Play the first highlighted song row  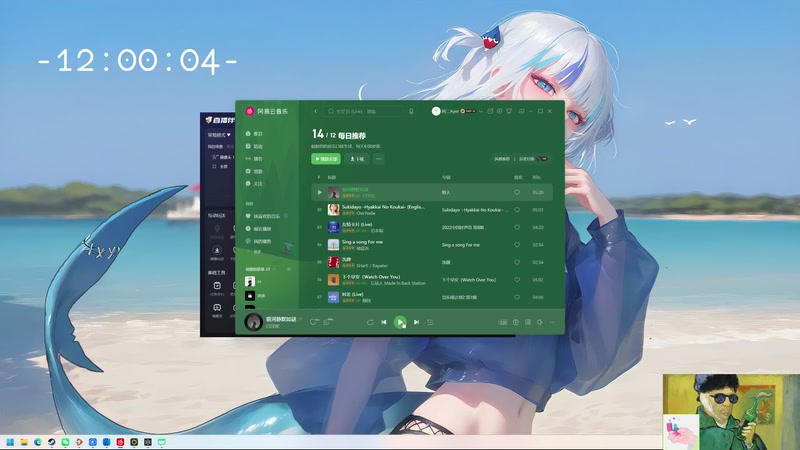point(432,192)
